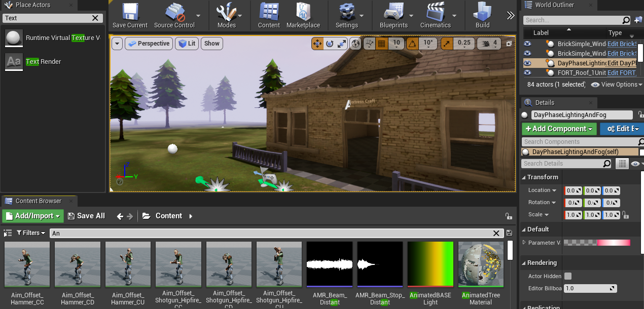Toggle Content Browser sources panel icon
Screen dimensions: 644x309
point(7,233)
